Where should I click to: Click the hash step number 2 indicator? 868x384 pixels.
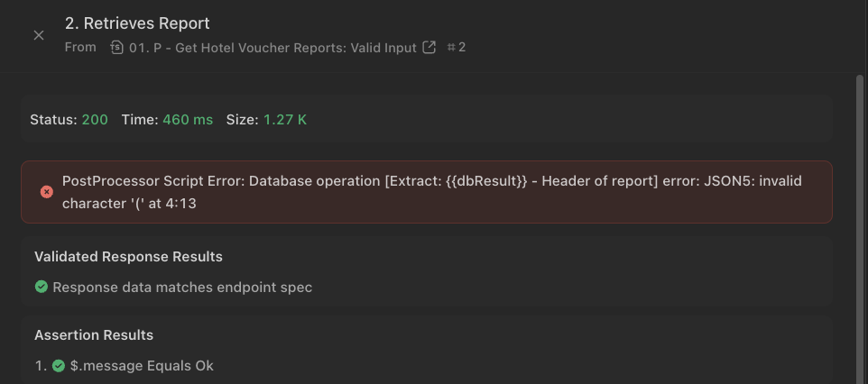457,48
